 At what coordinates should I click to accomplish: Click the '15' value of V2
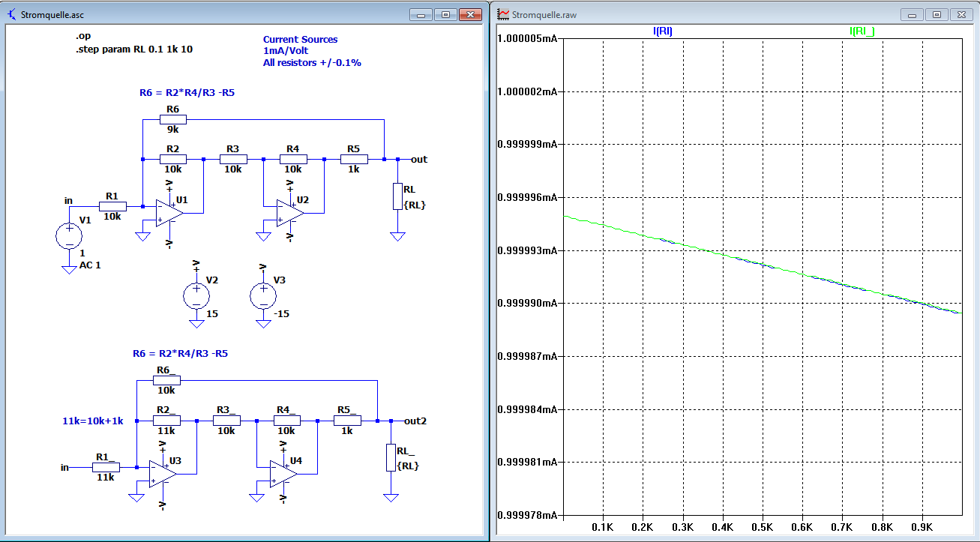point(212,313)
